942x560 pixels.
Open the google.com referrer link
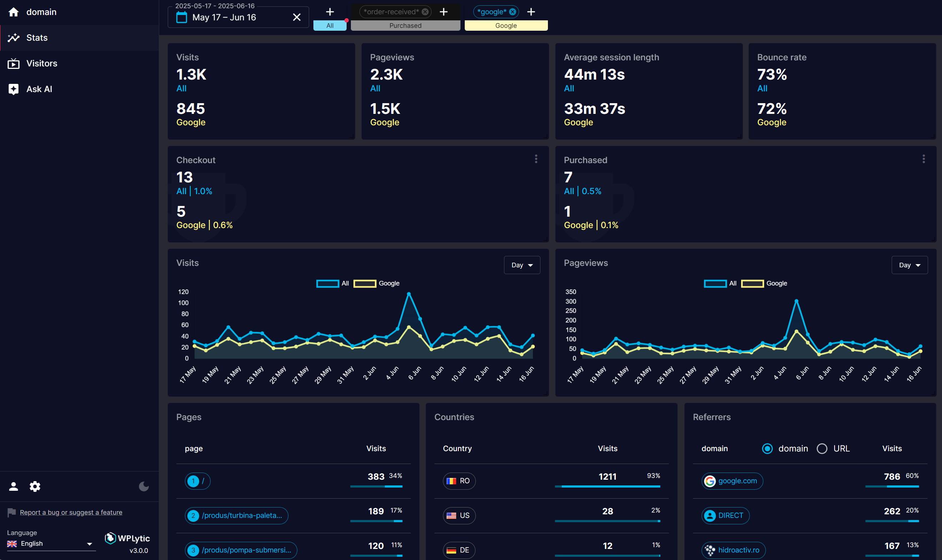737,481
